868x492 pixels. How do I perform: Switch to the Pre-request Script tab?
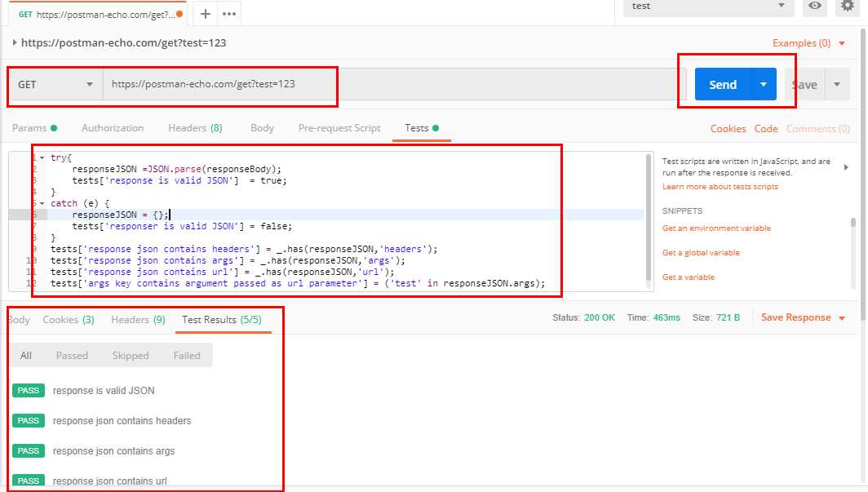point(339,128)
